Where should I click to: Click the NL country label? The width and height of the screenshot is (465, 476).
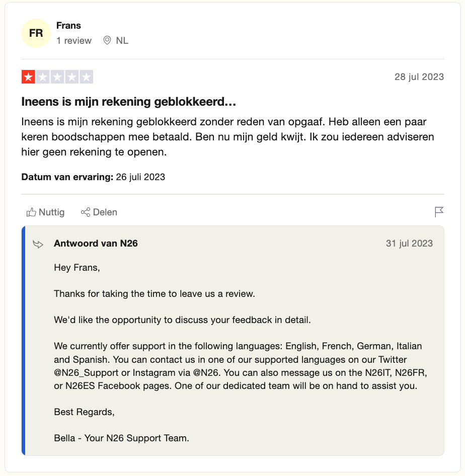(x=122, y=40)
